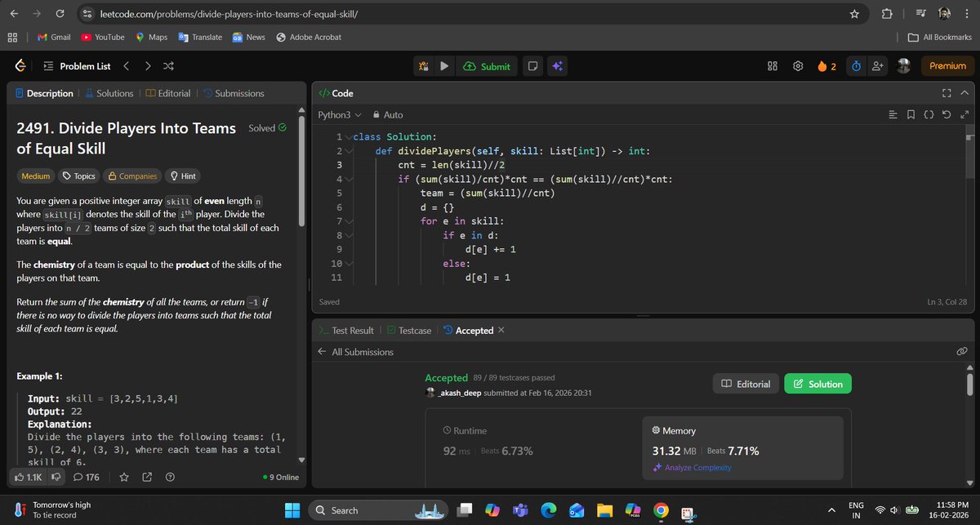Open the AI sparkle assistant icon
This screenshot has width=980, height=525.
click(558, 67)
